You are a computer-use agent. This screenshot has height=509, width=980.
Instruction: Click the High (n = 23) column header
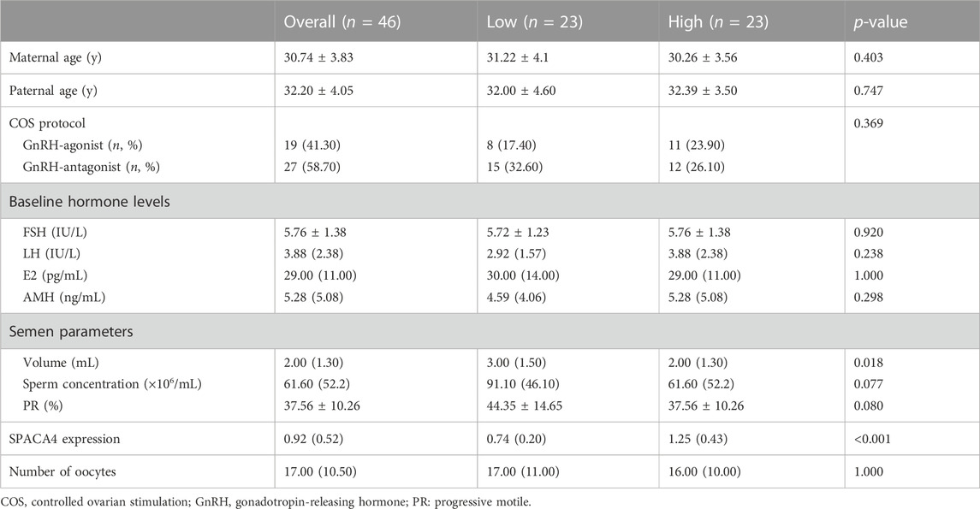click(x=718, y=22)
